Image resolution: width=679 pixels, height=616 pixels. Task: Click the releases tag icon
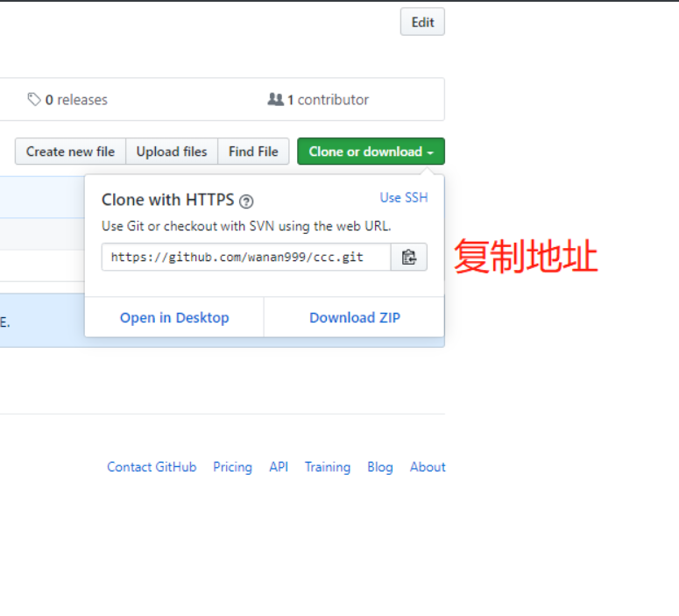(34, 99)
